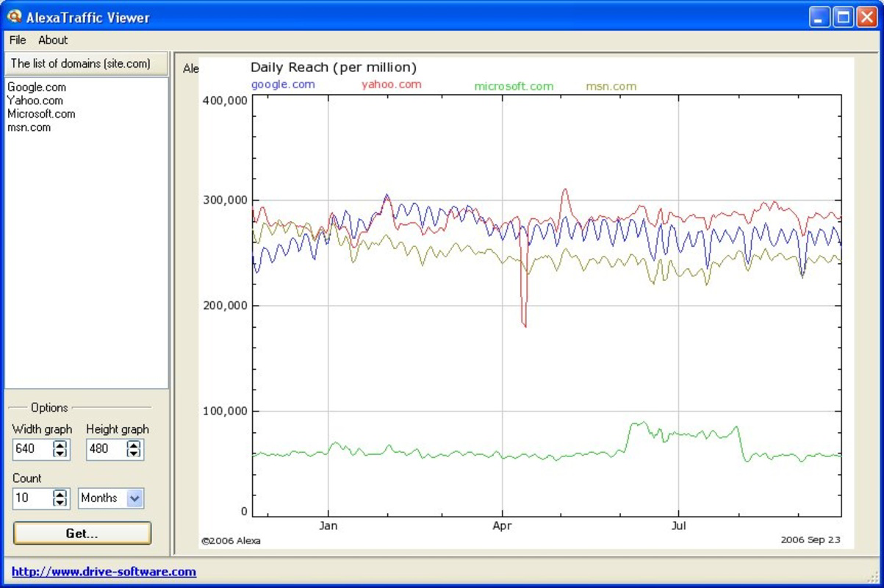Screen dimensions: 884x588
Task: Close the AlexaTraffic Viewer window
Action: [x=866, y=17]
